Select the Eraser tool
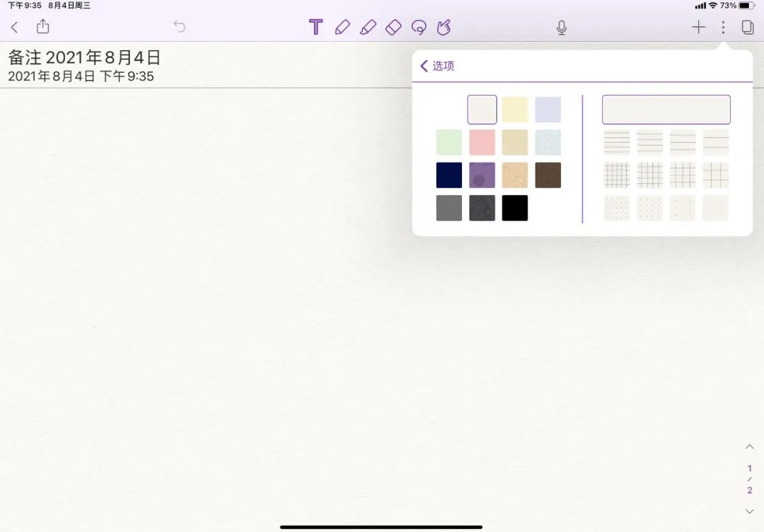This screenshot has width=764, height=532. click(x=393, y=28)
